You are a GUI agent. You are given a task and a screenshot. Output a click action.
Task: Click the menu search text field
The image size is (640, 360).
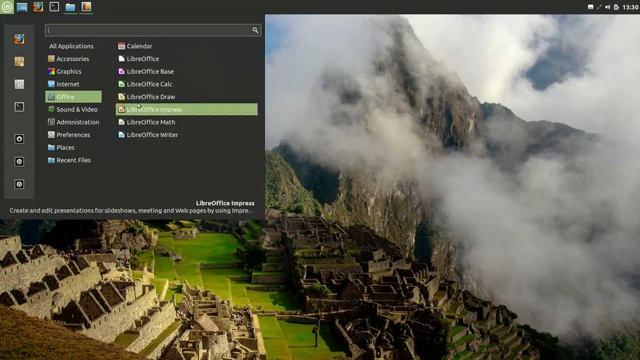tap(153, 30)
